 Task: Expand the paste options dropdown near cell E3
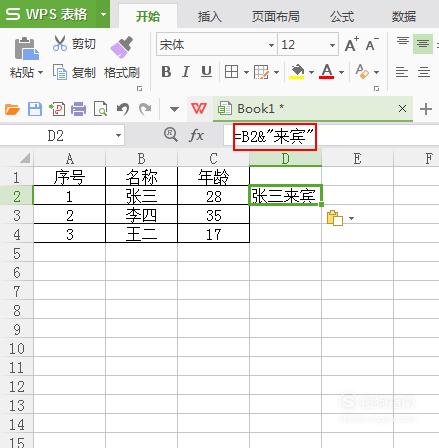click(x=351, y=218)
